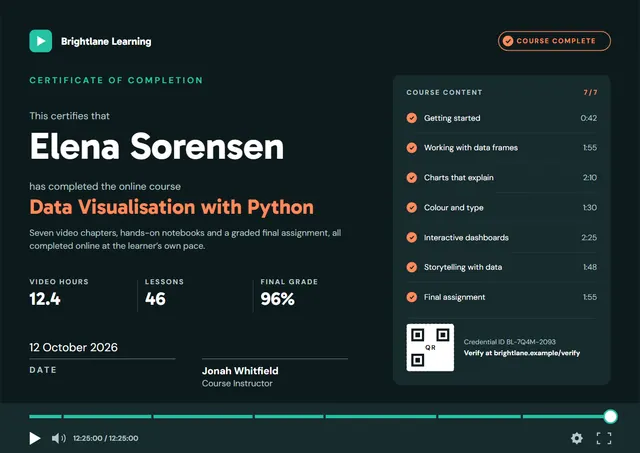The width and height of the screenshot is (640, 453).
Task: Click the check icon beside Final assignment
Action: point(411,297)
